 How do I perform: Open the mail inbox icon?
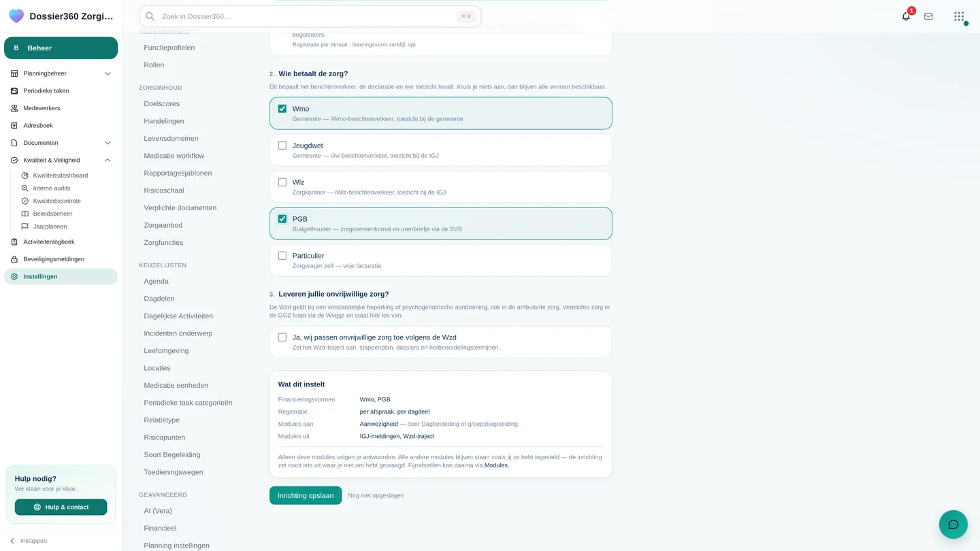[928, 16]
